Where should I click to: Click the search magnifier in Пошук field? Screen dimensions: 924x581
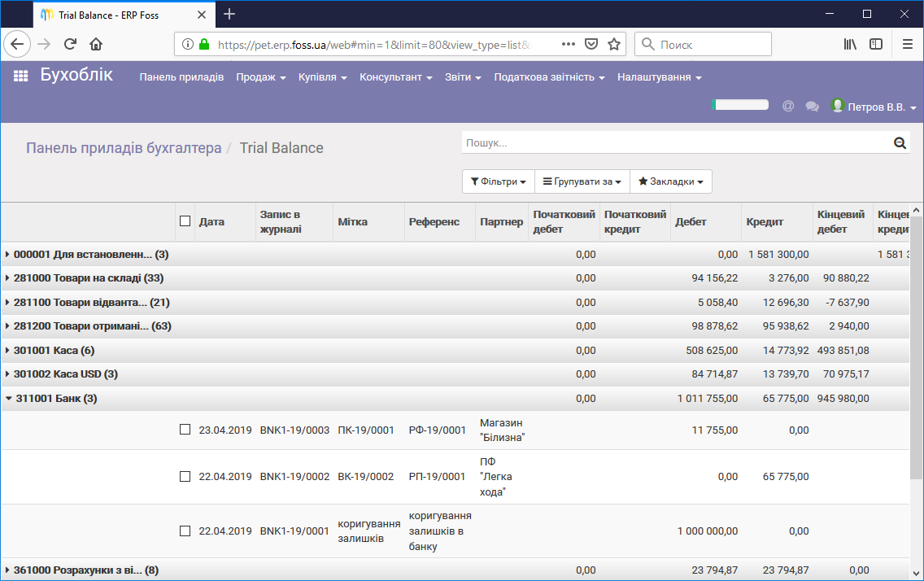pos(900,142)
